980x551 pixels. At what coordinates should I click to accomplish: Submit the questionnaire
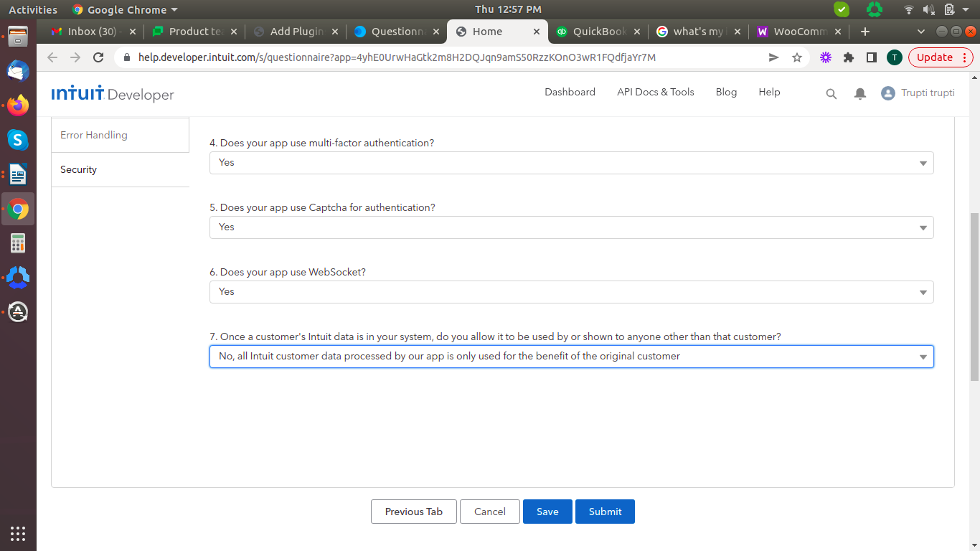tap(605, 512)
